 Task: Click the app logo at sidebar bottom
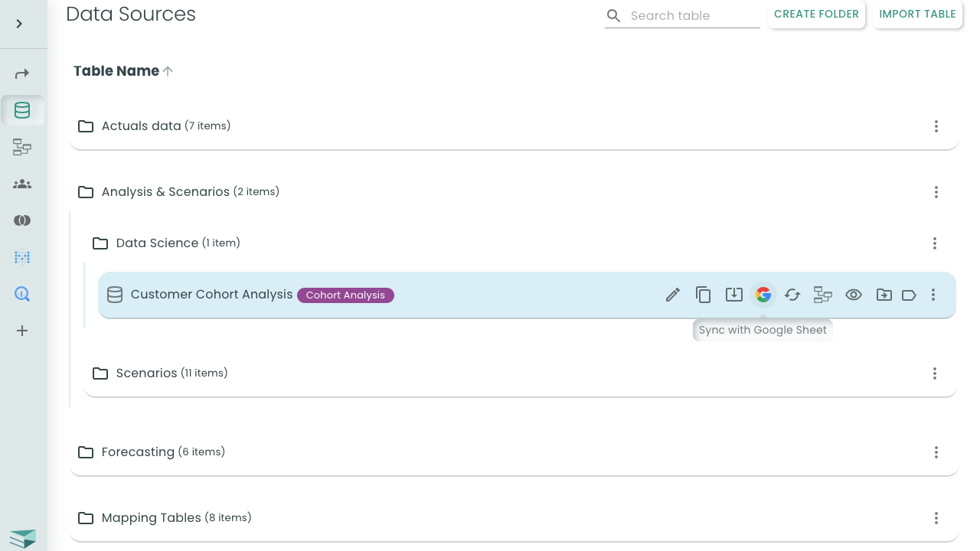[22, 538]
